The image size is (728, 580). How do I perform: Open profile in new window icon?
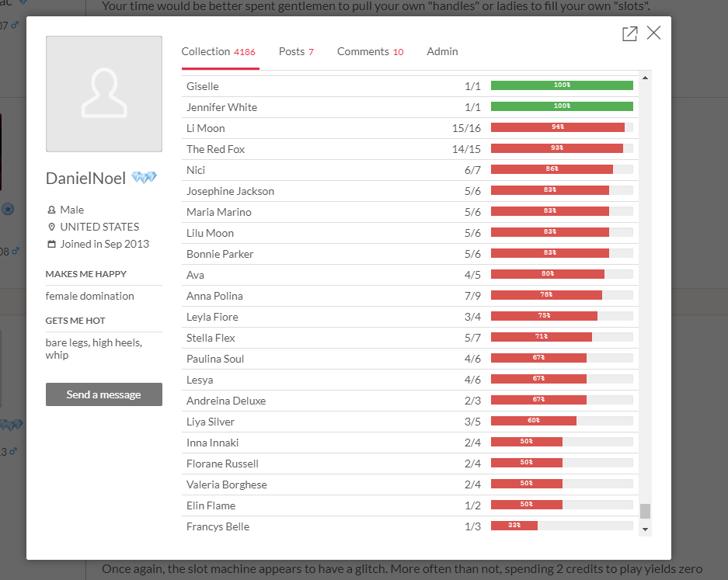point(629,33)
